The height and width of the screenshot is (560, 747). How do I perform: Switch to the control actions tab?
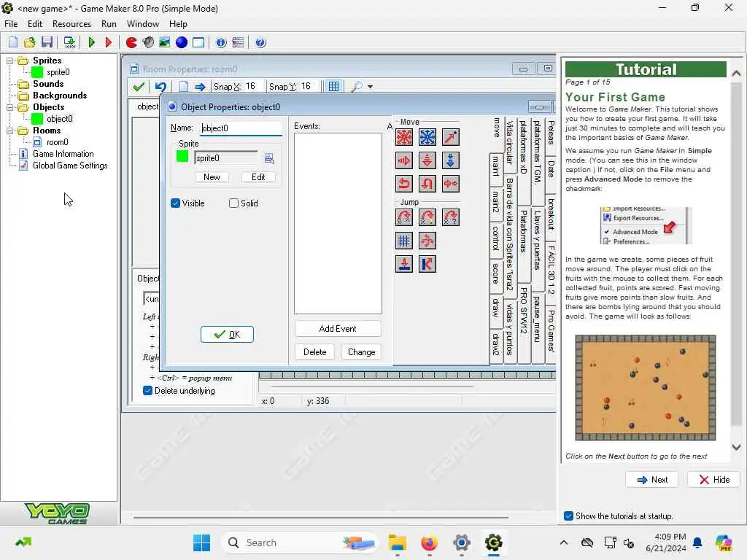pos(496,238)
